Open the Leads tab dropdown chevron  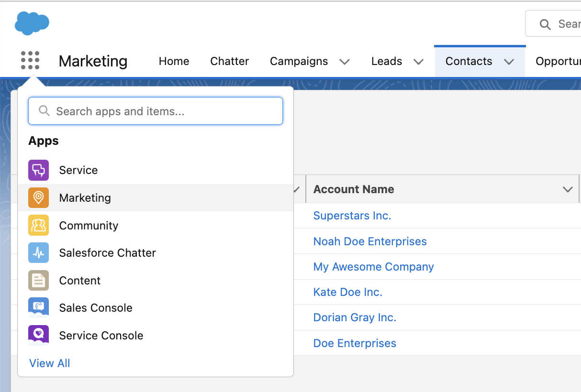pos(418,62)
